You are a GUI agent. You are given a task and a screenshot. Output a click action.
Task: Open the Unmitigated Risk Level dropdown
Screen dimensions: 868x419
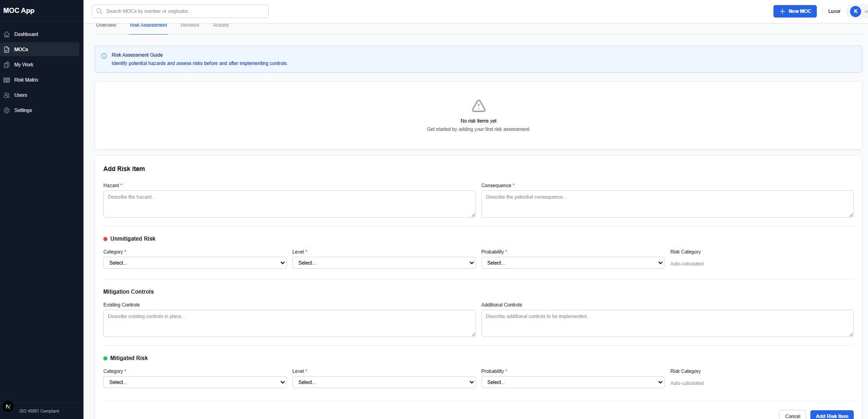coord(384,263)
